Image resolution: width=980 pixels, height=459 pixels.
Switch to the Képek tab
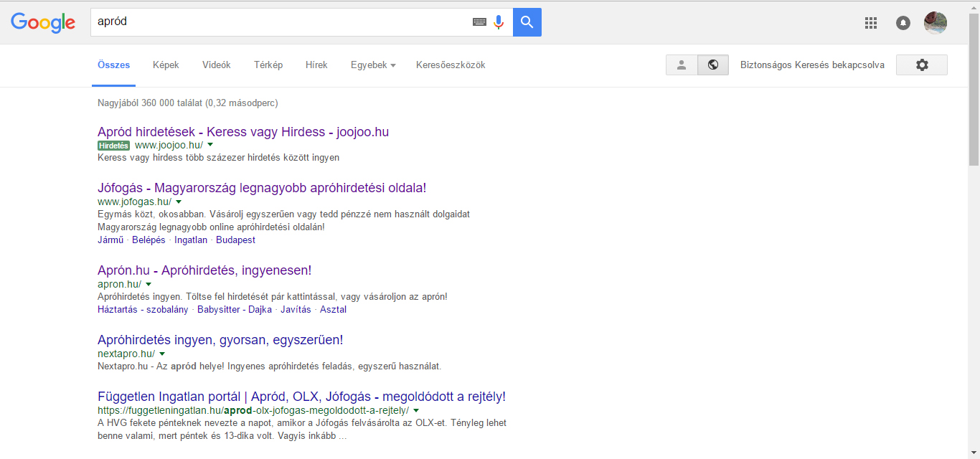point(166,65)
